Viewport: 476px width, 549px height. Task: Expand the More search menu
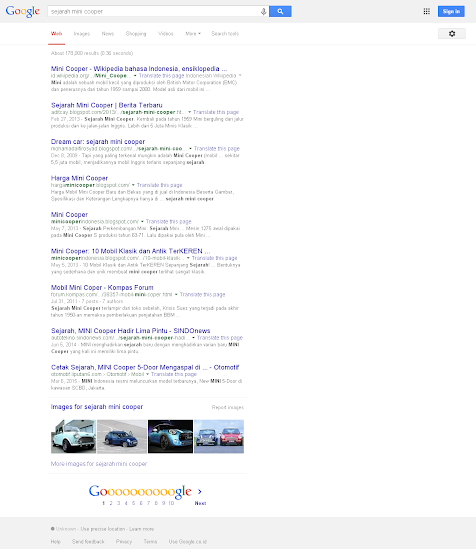point(193,34)
